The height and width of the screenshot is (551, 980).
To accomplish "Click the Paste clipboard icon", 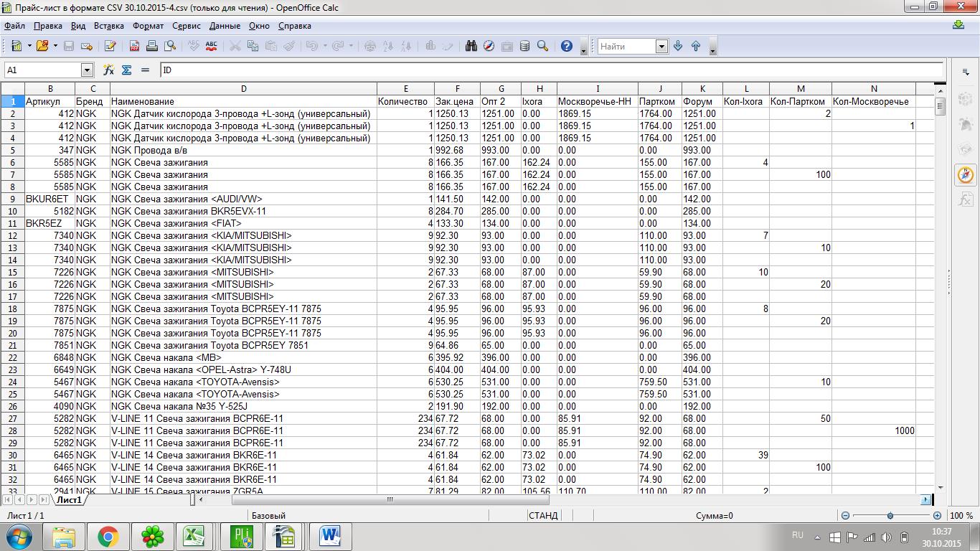I will point(270,46).
